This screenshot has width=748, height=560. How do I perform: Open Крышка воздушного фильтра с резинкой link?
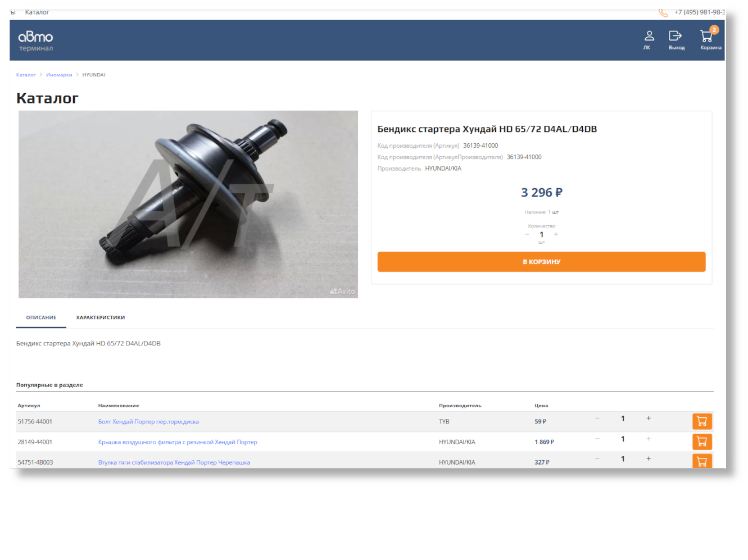[178, 442]
